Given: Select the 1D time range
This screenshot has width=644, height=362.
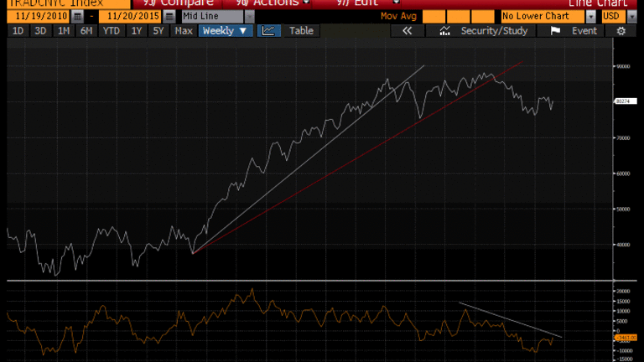Looking at the screenshot, I should click(18, 31).
